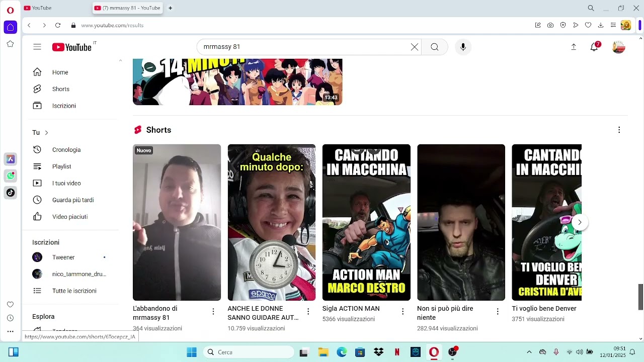Screen dimensions: 644x362
Task: Open the Shorts shelf options menu
Action: [619, 130]
